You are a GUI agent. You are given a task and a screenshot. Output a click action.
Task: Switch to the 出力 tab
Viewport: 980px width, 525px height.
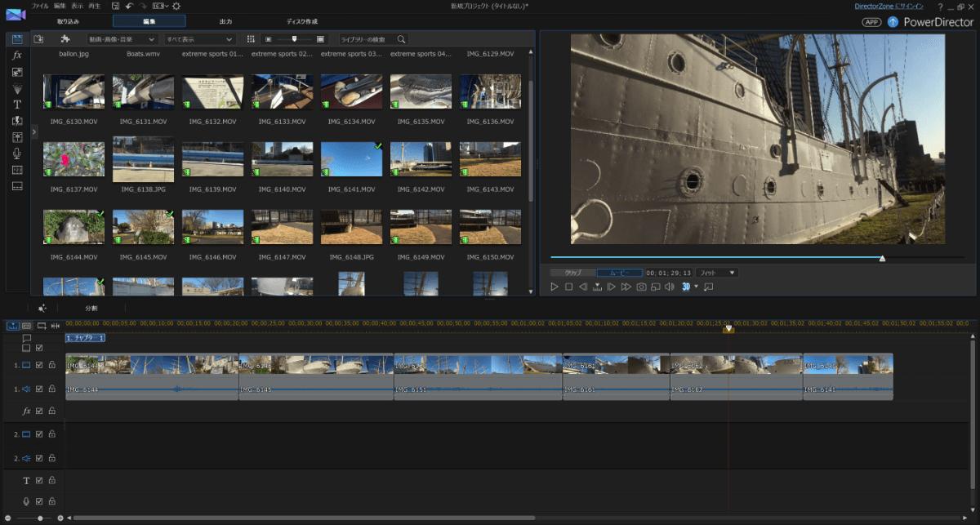[225, 20]
